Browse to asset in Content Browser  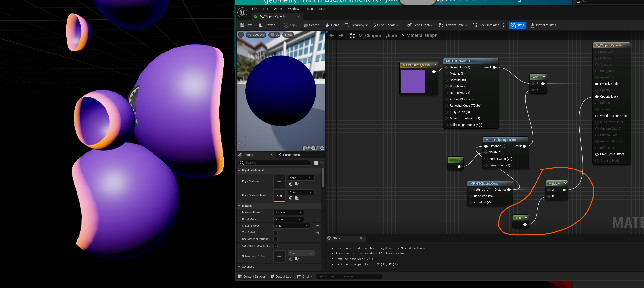(x=267, y=25)
